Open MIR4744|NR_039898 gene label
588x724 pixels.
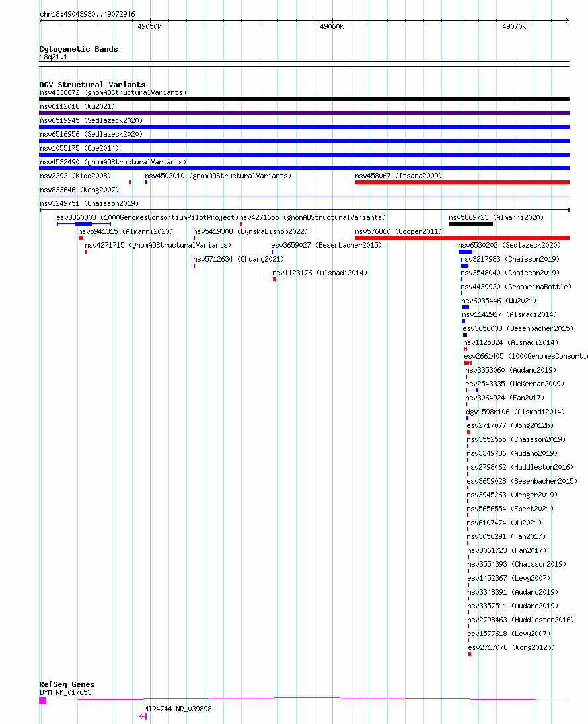[x=178, y=709]
